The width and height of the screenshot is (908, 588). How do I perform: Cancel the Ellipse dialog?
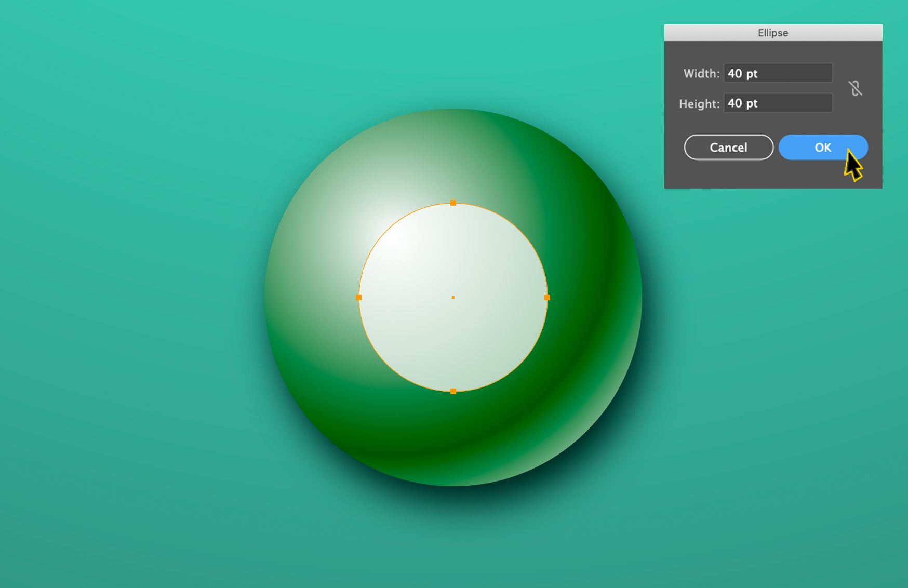tap(728, 148)
